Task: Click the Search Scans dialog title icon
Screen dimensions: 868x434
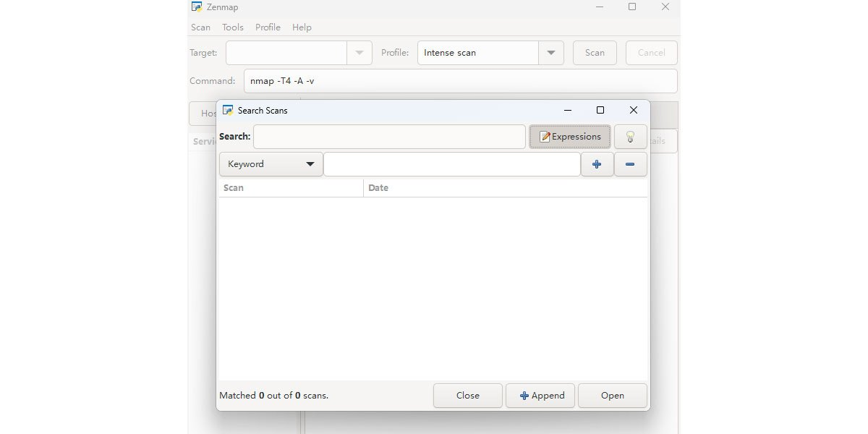Action: click(x=228, y=110)
